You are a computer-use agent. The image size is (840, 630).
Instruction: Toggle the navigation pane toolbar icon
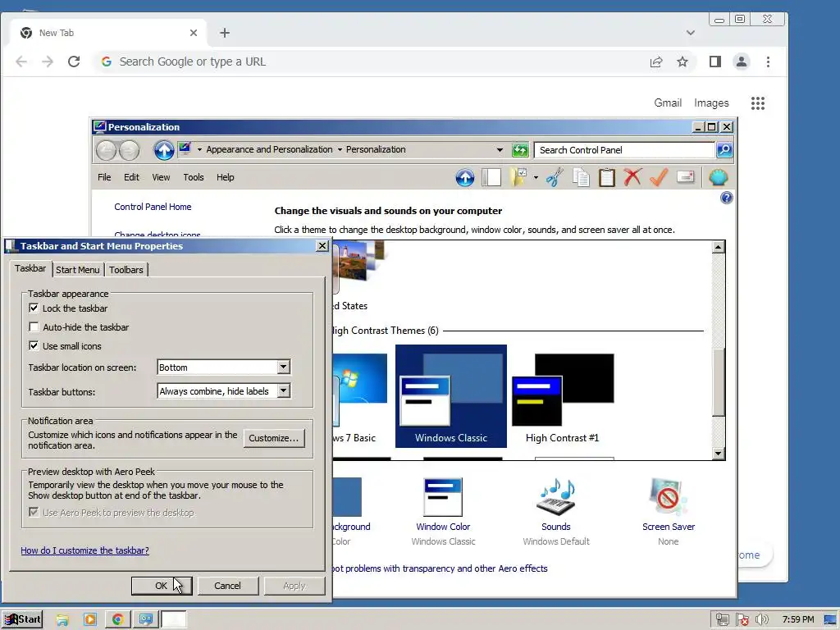[491, 177]
